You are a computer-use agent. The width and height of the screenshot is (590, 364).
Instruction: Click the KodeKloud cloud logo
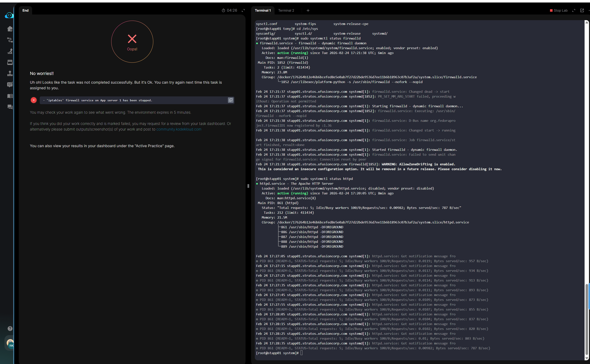pos(9,15)
